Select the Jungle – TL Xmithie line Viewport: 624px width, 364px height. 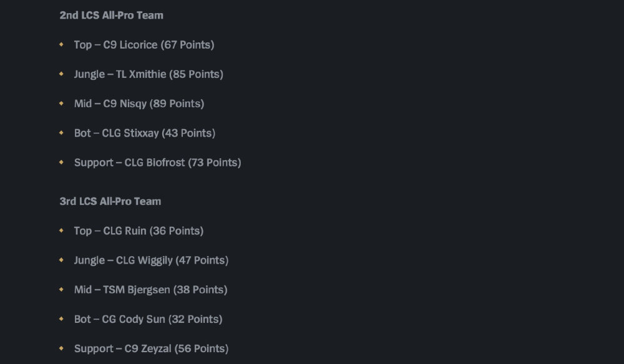[149, 74]
